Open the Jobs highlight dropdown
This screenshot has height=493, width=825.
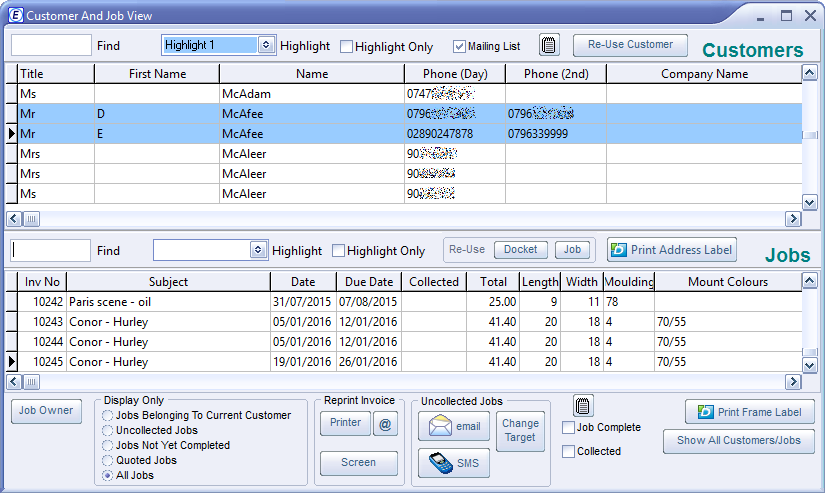[x=258, y=251]
